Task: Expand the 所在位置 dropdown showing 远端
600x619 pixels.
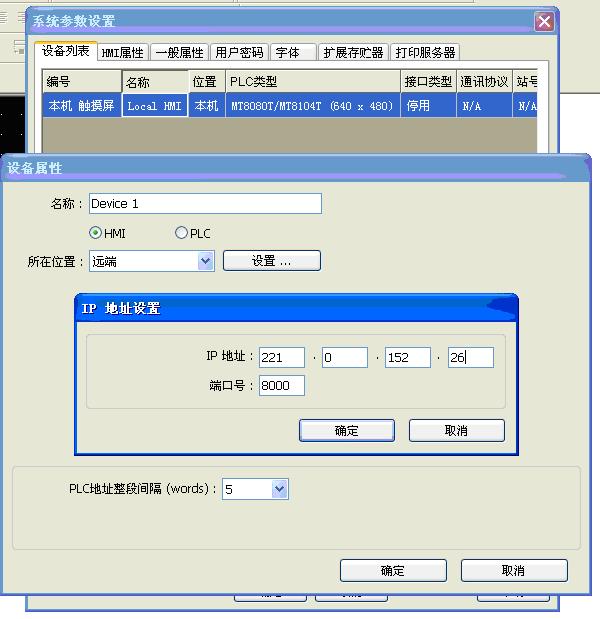Action: pos(205,261)
